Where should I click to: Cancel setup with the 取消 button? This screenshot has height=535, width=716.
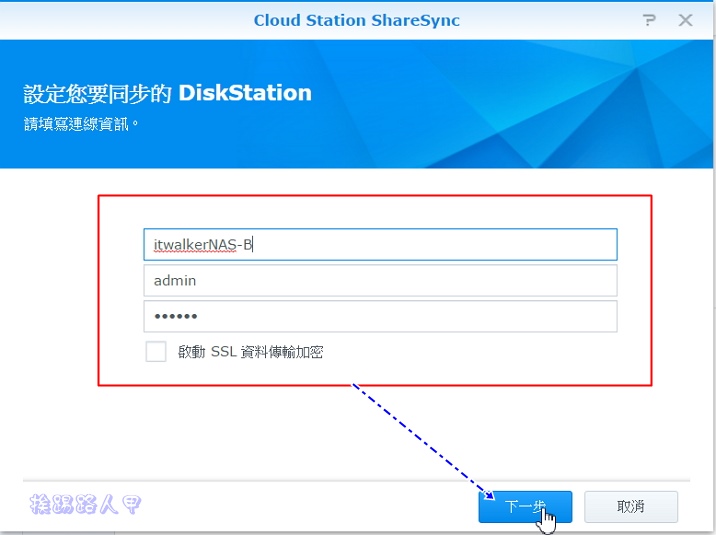(631, 507)
